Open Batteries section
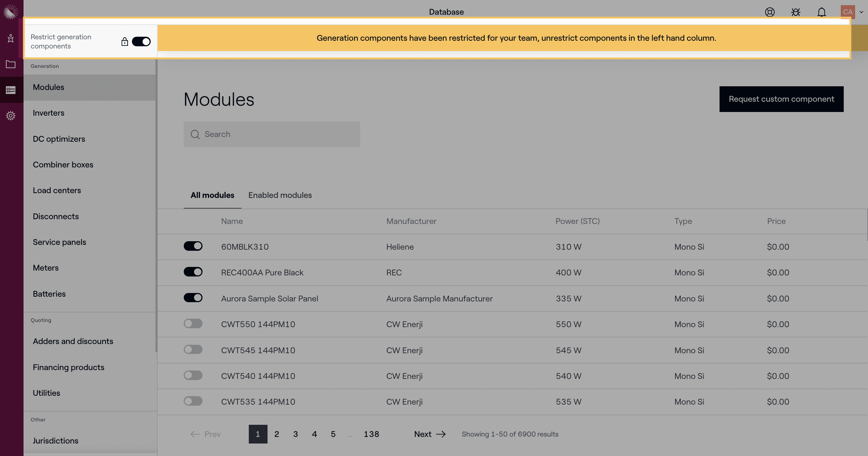Screen dimensions: 868x456 [90, 294]
